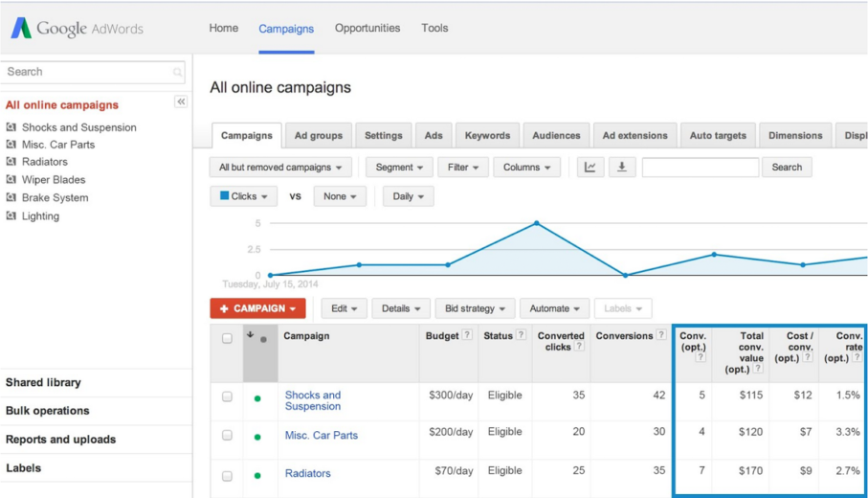
Task: Click the campaign icon beside Wiper Blades
Action: point(11,179)
